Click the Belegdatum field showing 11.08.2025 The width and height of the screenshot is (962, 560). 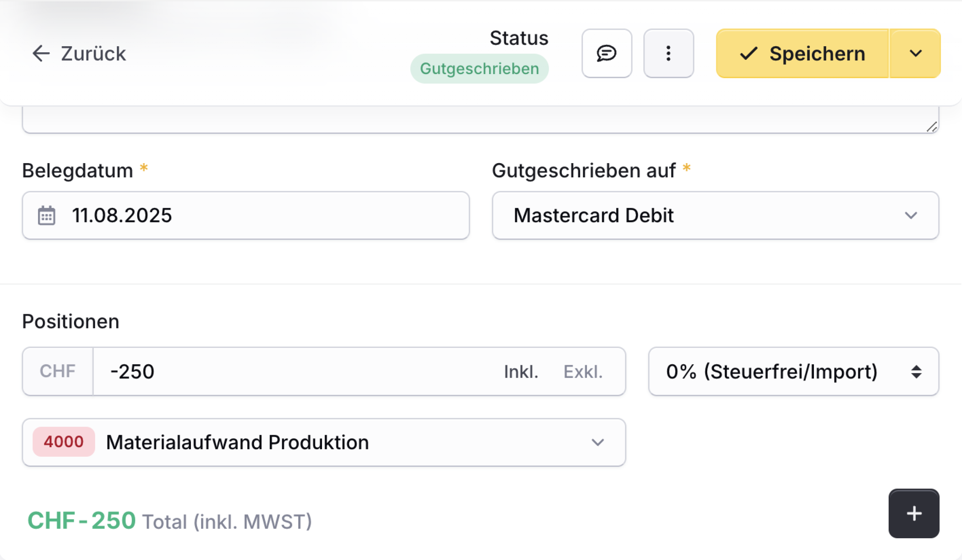coord(246,215)
